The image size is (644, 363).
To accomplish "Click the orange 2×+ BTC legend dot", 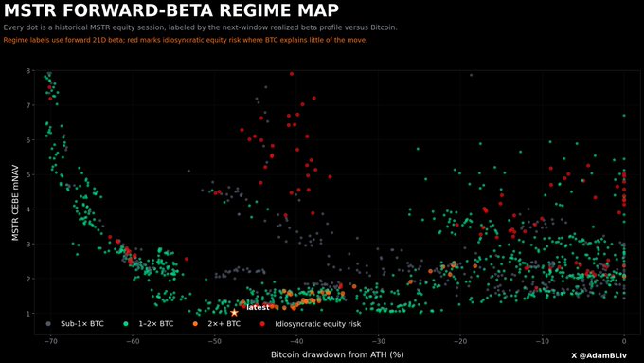I will [x=195, y=324].
